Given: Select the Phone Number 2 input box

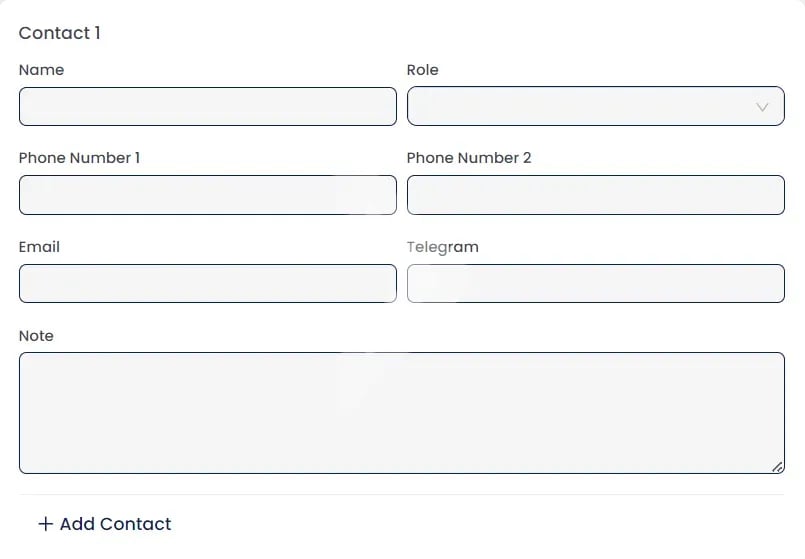Looking at the screenshot, I should coord(595,195).
